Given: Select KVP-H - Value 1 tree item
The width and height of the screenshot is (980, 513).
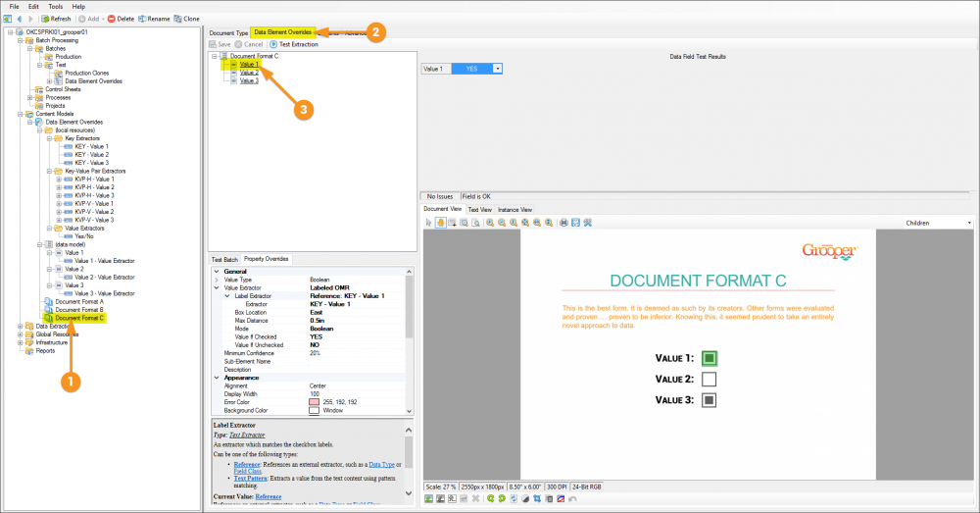Looking at the screenshot, I should click(94, 179).
